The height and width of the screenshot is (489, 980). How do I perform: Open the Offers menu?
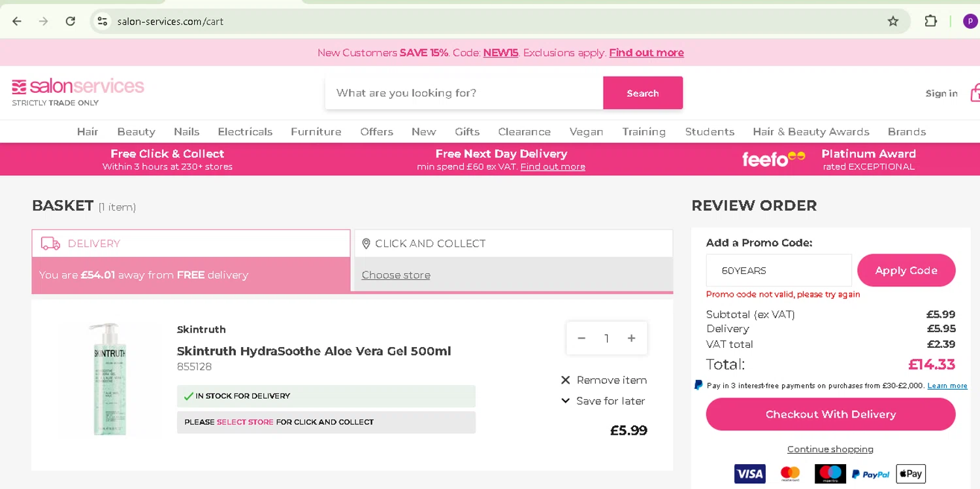(377, 131)
